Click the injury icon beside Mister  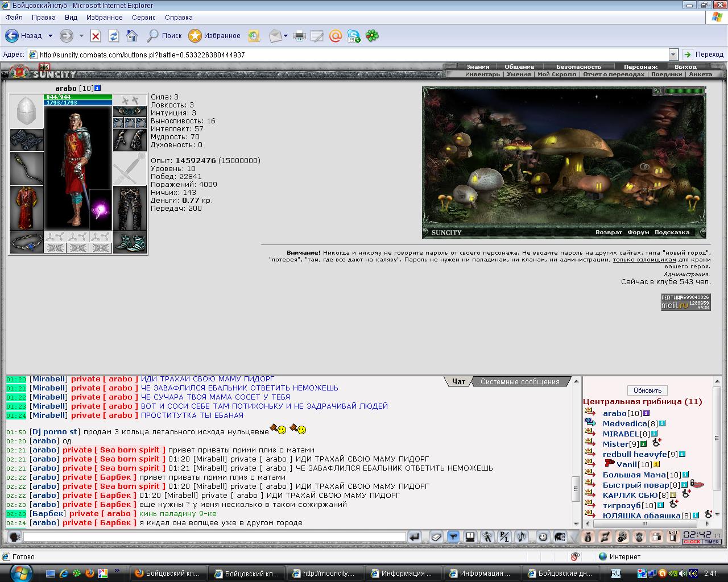[656, 443]
